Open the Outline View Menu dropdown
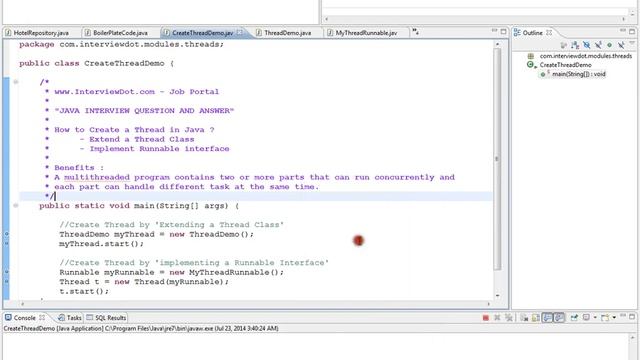 [x=632, y=42]
